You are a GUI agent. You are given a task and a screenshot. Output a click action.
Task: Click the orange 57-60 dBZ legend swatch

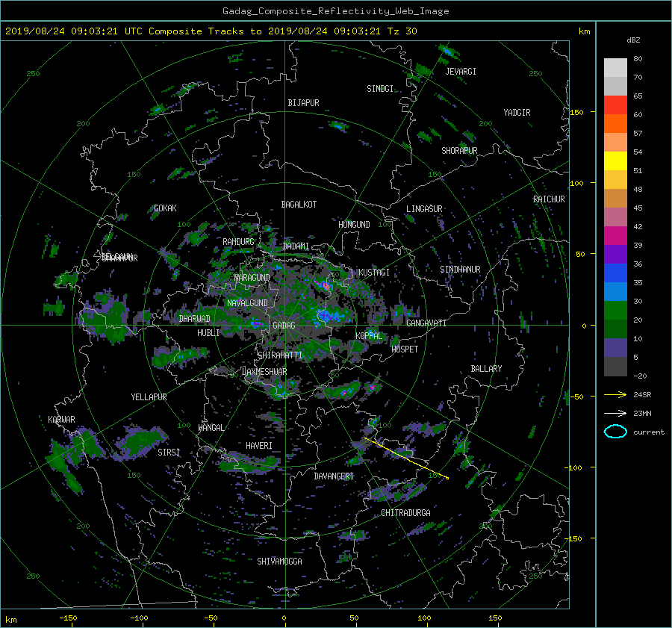point(615,124)
